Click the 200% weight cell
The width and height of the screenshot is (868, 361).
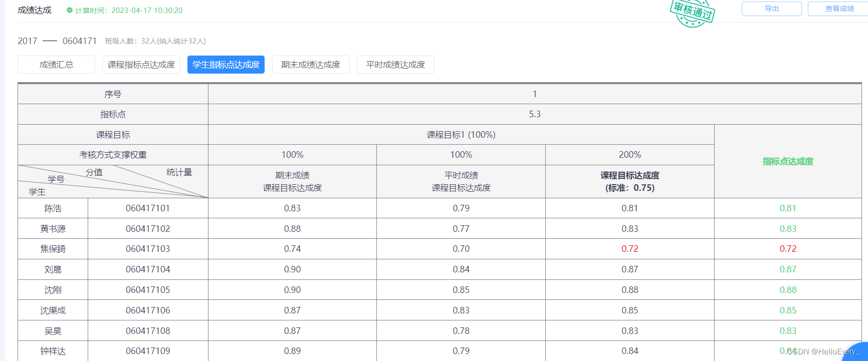(x=630, y=155)
